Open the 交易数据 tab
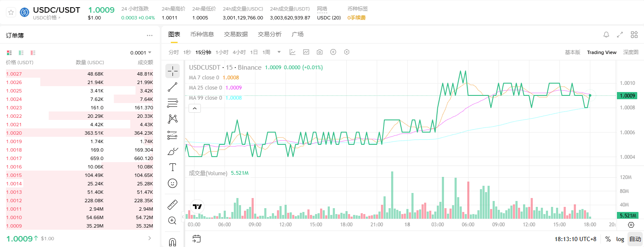 [x=236, y=34]
